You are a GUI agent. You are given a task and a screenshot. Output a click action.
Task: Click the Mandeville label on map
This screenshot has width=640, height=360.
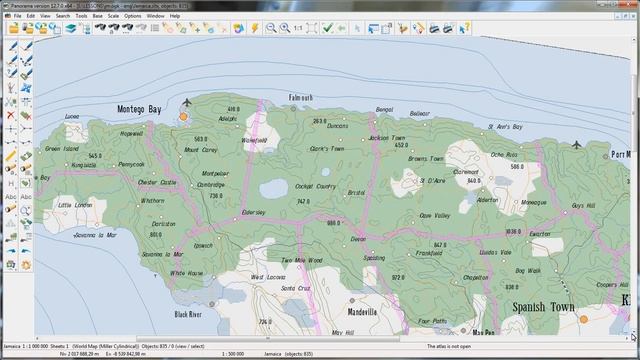point(362,312)
